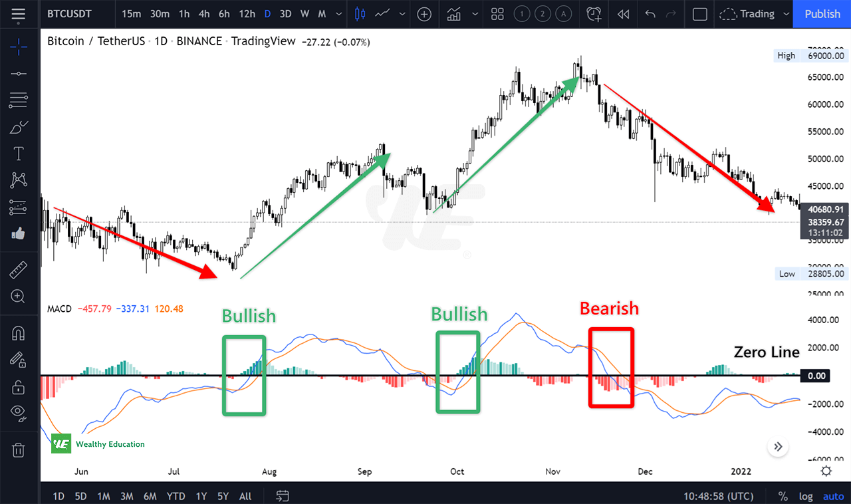Select the ruler measure tool

pos(19,270)
